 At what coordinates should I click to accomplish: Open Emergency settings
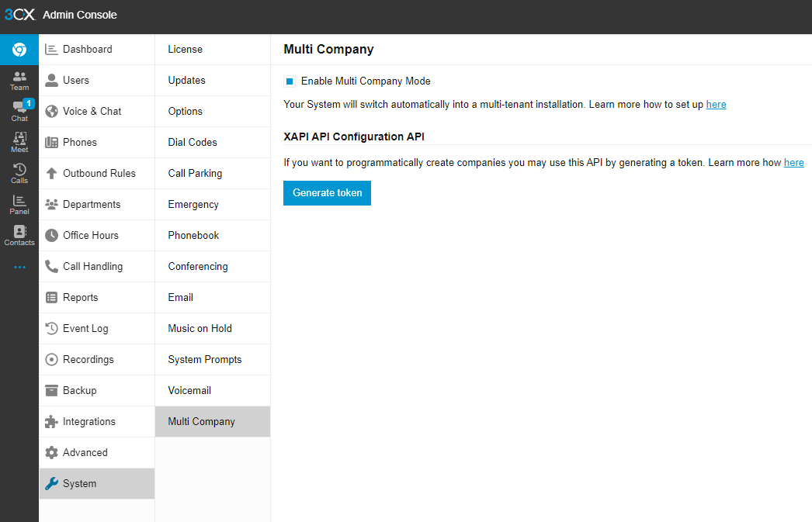(213, 204)
